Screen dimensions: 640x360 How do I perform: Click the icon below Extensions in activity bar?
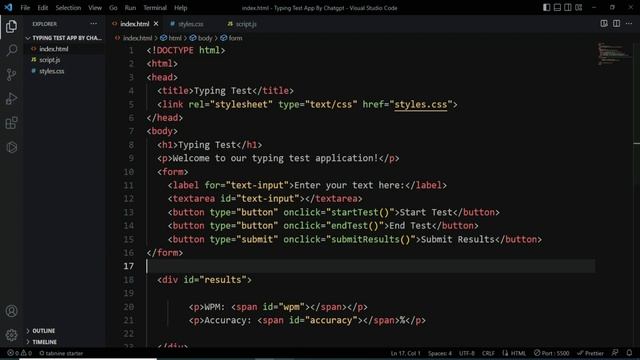(11, 147)
